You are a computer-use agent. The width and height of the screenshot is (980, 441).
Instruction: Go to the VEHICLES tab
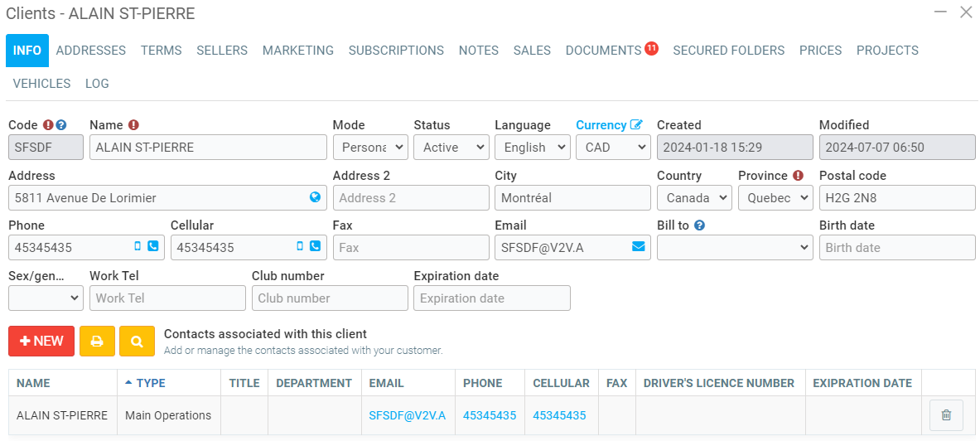coord(41,84)
